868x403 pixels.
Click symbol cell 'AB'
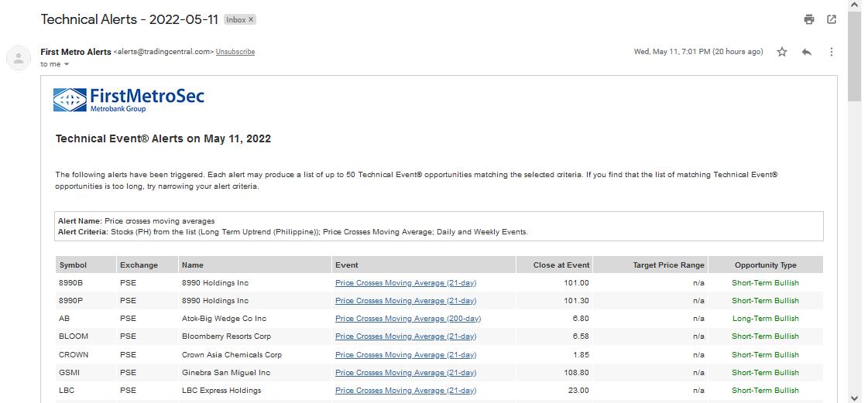tap(64, 319)
